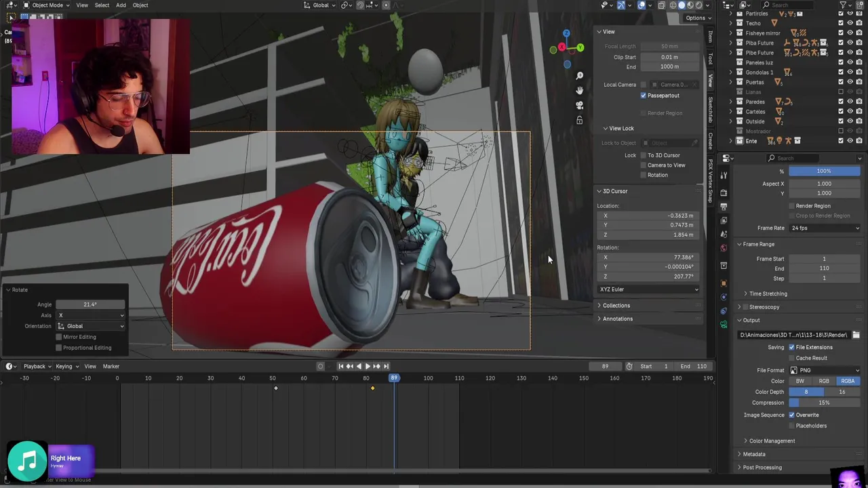Click the Z axis on the navigation gizmo
This screenshot has width=868, height=488.
566,33
